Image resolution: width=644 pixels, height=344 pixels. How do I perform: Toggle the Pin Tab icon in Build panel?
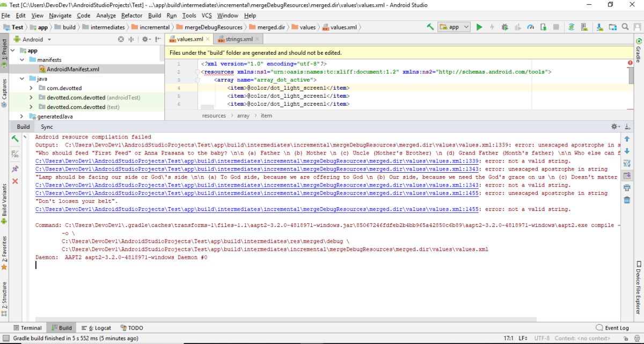(15, 169)
